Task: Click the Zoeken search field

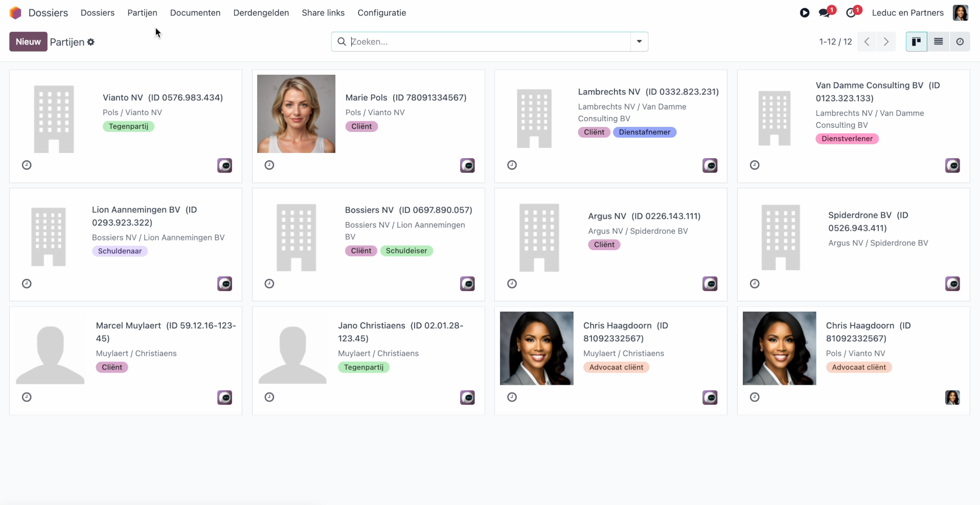Action: pyautogui.click(x=490, y=41)
